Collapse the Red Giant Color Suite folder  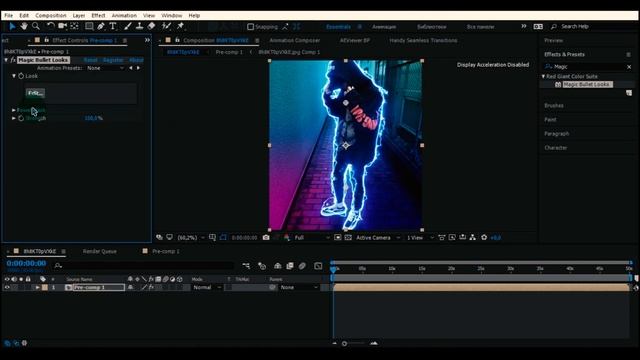pyautogui.click(x=543, y=76)
